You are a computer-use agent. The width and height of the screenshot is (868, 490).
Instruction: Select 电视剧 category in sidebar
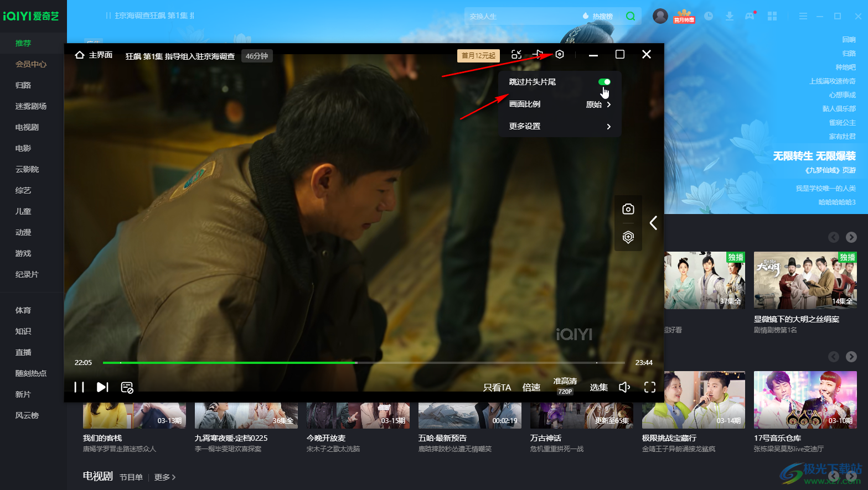(27, 127)
